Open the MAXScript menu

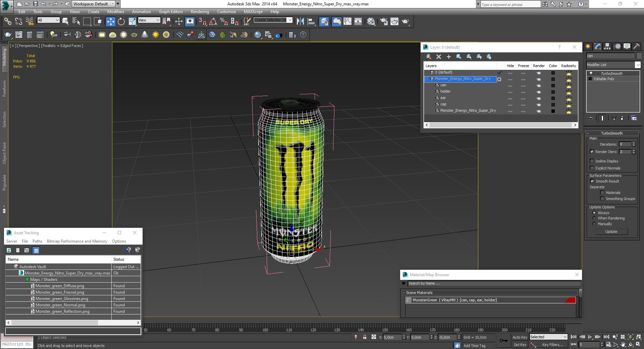point(253,12)
